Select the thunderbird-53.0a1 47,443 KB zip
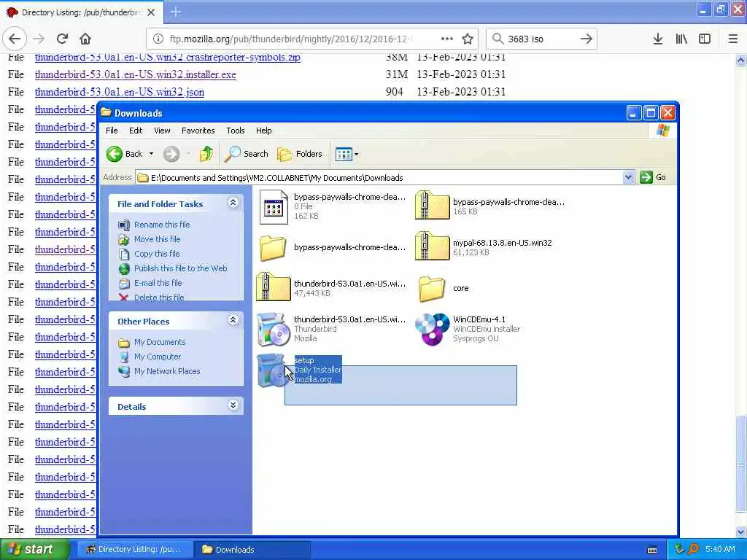 coord(274,287)
